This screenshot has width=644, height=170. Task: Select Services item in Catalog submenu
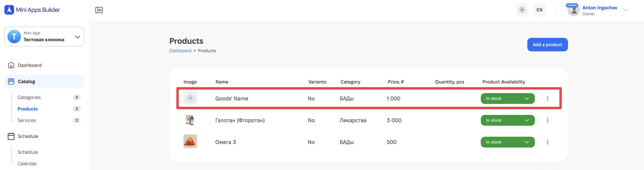(27, 120)
